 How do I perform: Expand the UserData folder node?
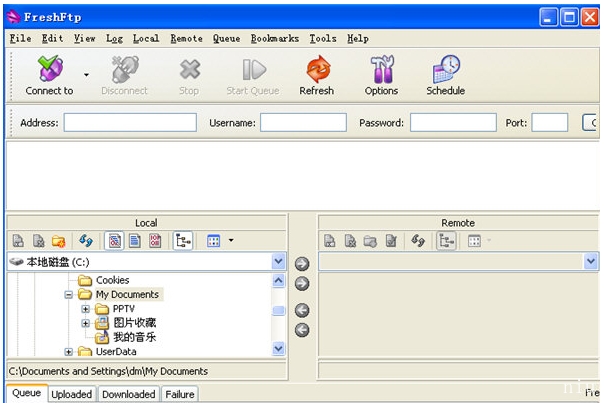(68, 351)
